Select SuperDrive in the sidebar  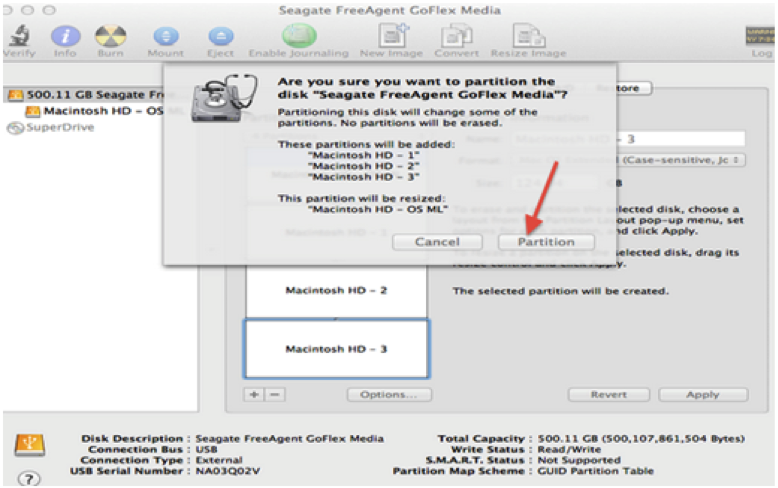point(51,127)
